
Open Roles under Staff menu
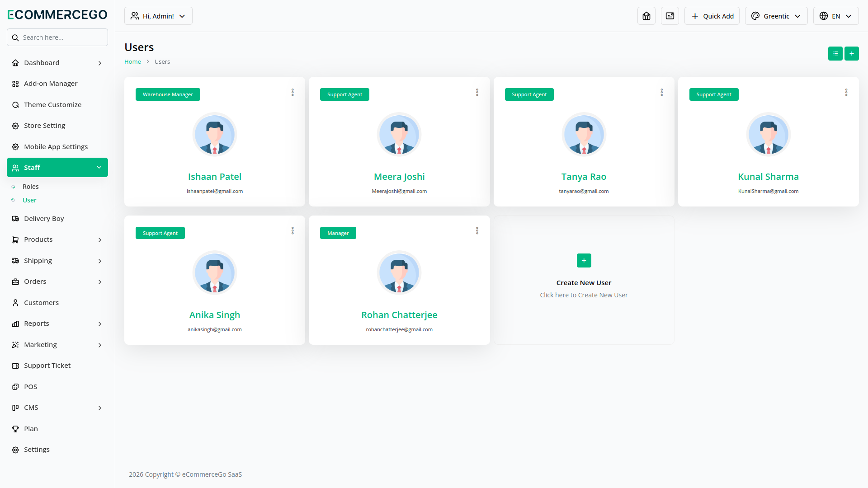pos(31,187)
